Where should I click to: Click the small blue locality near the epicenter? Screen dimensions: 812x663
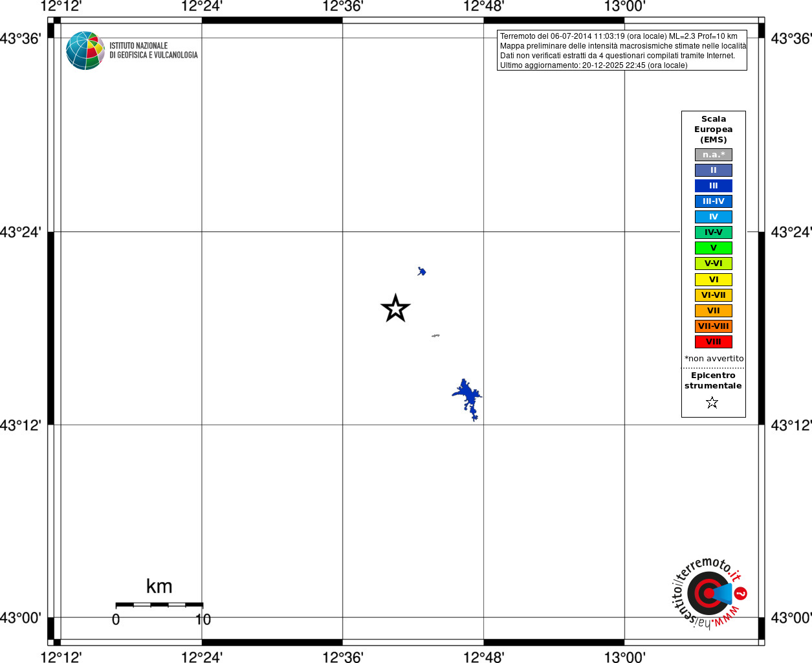[422, 271]
